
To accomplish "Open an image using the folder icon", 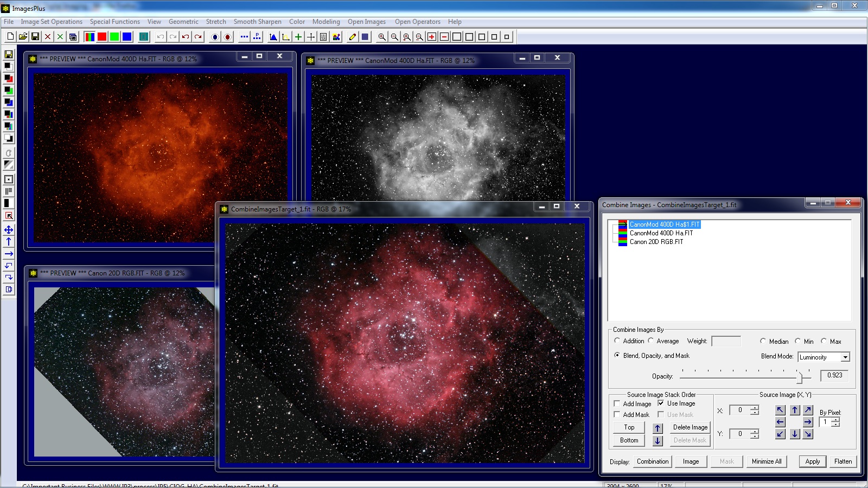I will pos(23,37).
